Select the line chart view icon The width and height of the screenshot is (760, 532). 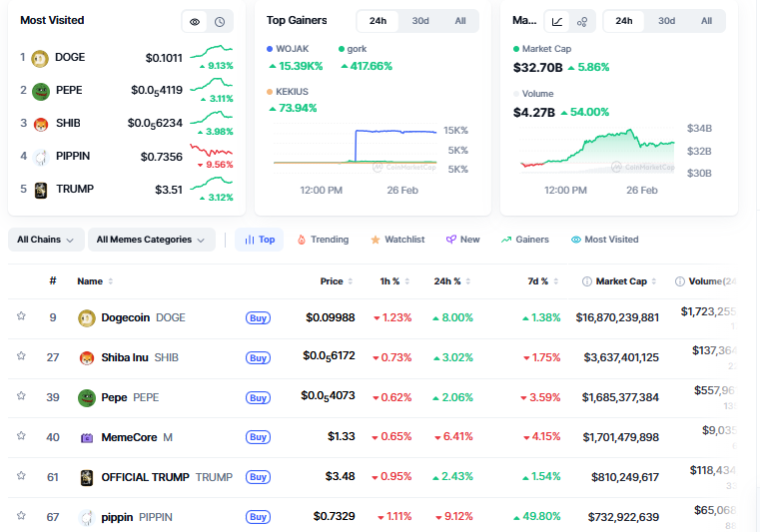(556, 21)
